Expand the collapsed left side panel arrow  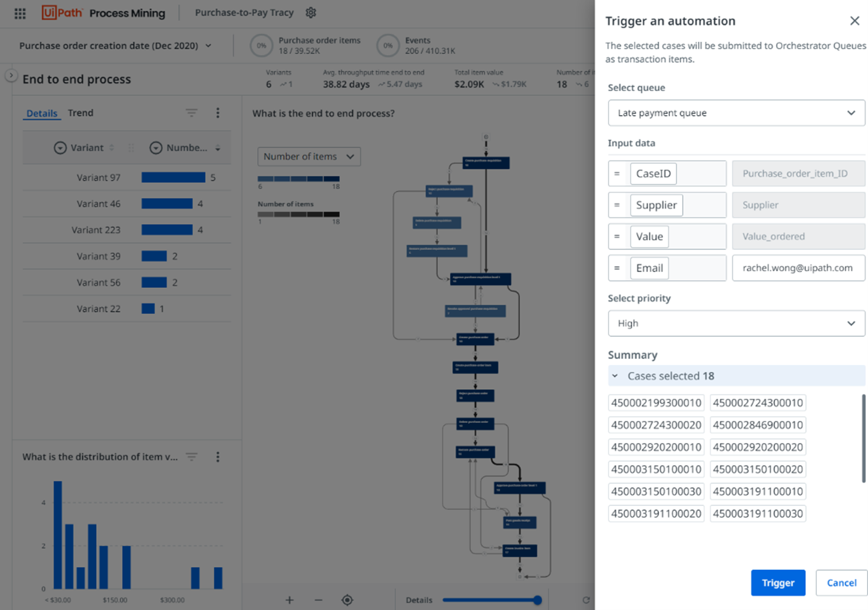(11, 76)
